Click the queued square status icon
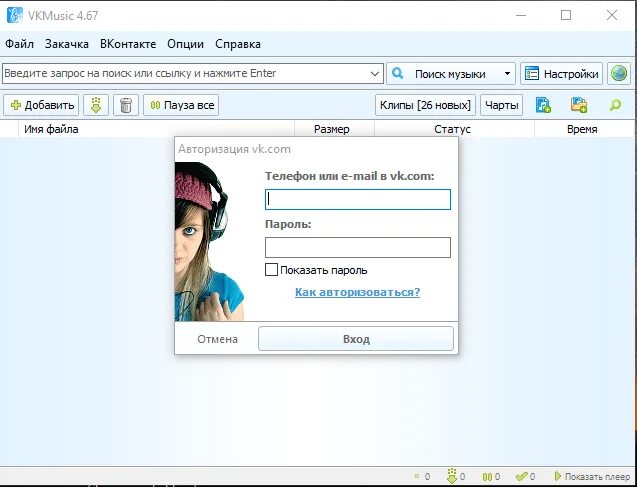This screenshot has width=637, height=487. 417,476
